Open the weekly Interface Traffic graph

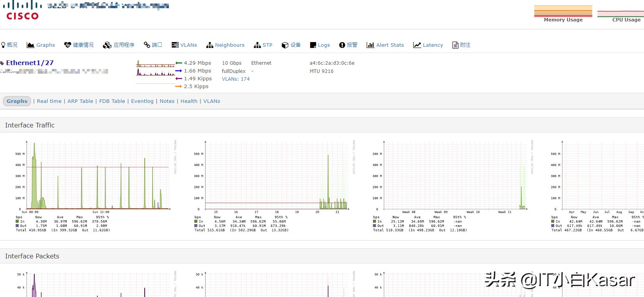(x=275, y=186)
